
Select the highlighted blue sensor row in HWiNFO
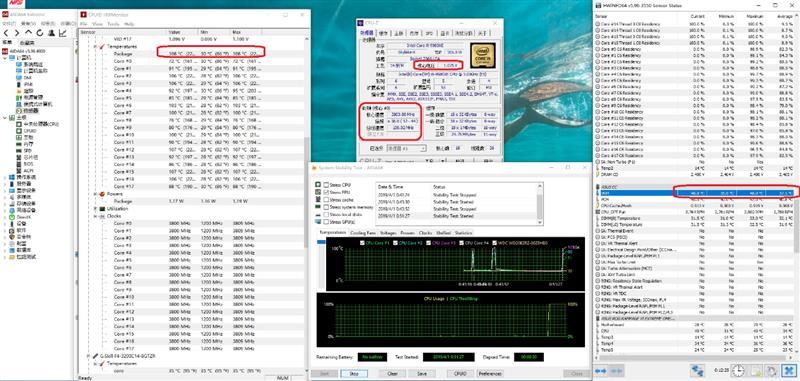coord(694,193)
